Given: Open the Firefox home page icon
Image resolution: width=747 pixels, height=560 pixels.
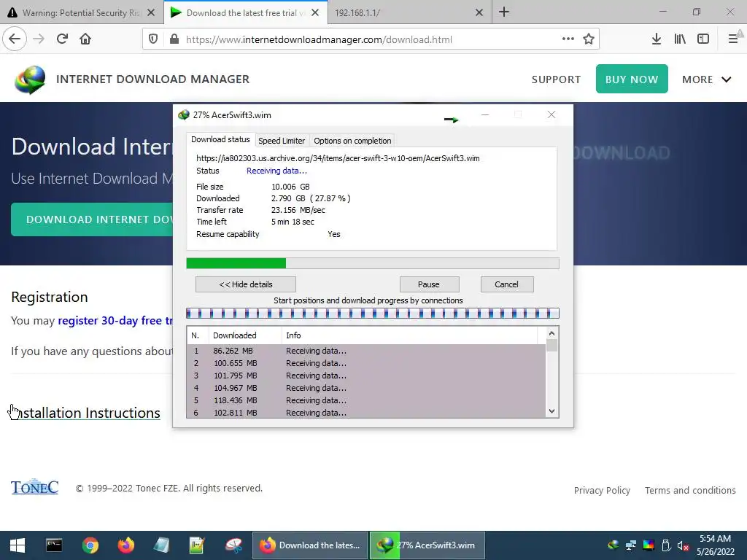Looking at the screenshot, I should 85,39.
